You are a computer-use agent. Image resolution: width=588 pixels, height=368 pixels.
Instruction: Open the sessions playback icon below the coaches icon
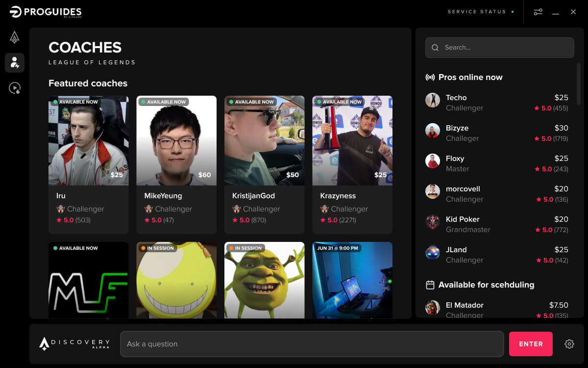tap(15, 88)
